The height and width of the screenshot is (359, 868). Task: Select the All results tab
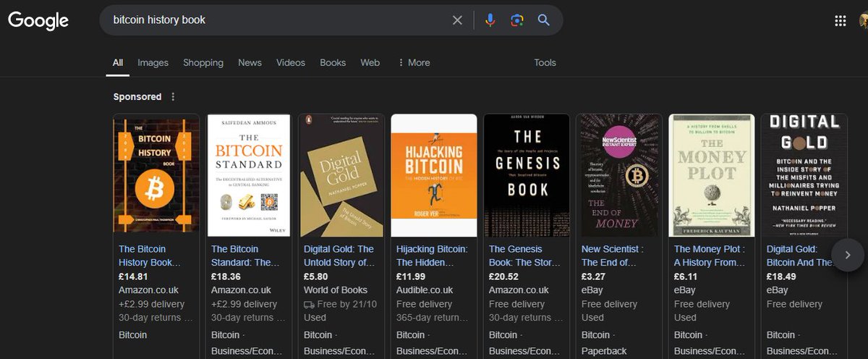tap(118, 62)
